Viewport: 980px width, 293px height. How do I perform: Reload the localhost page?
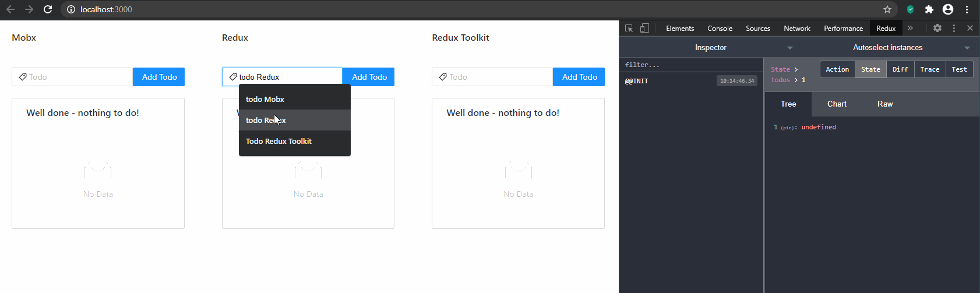pos(48,9)
